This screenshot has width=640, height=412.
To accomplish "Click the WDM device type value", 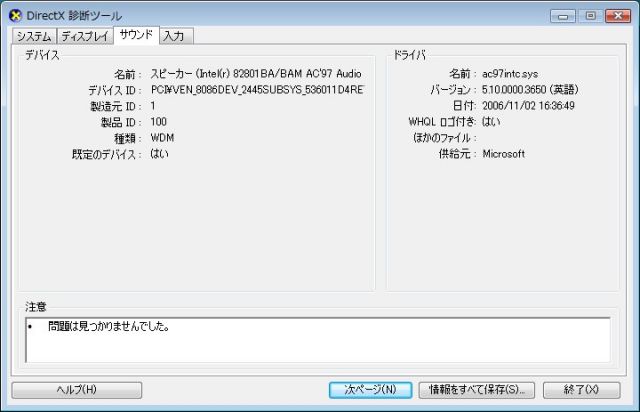I will pyautogui.click(x=161, y=138).
